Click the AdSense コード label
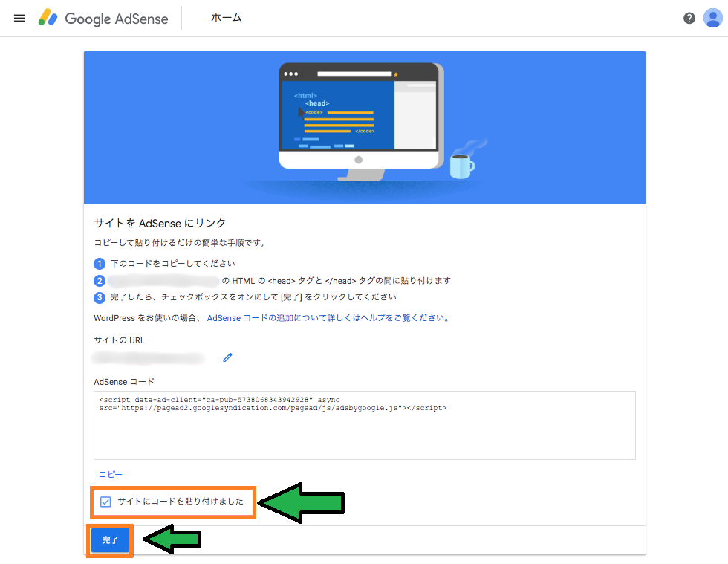The image size is (728, 564). tap(124, 382)
